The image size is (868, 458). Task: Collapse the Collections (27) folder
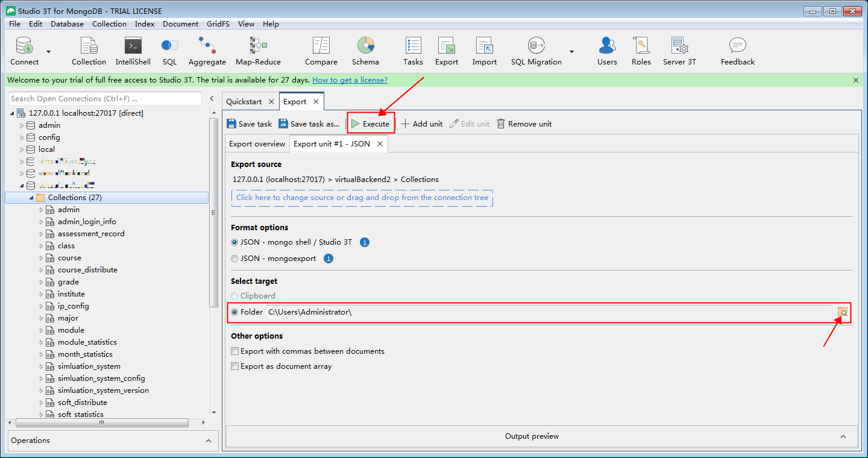coord(31,198)
